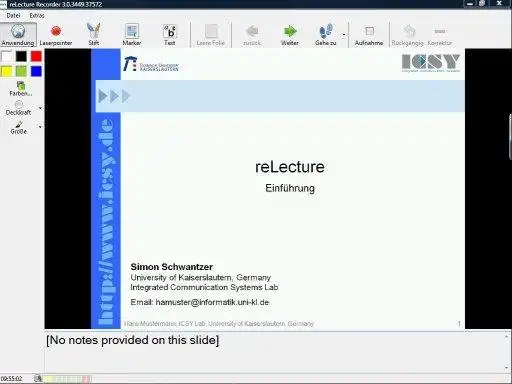Open the Extras menu
The image size is (512, 384).
(x=37, y=15)
